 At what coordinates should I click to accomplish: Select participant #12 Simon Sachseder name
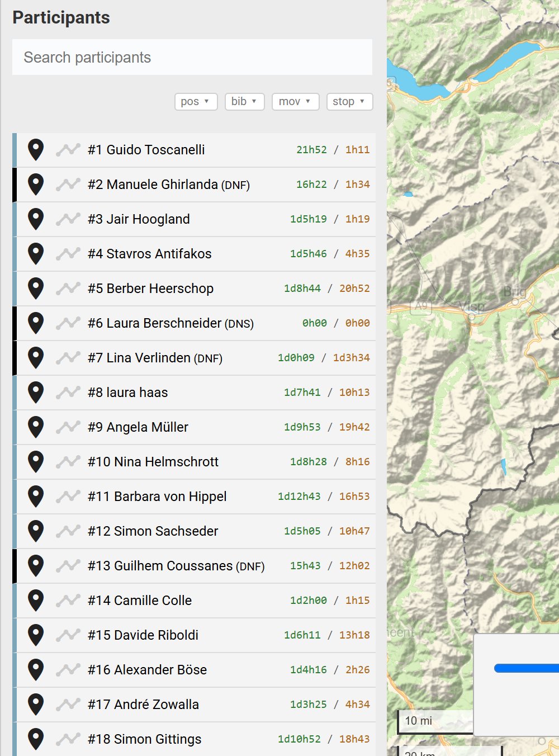(153, 531)
